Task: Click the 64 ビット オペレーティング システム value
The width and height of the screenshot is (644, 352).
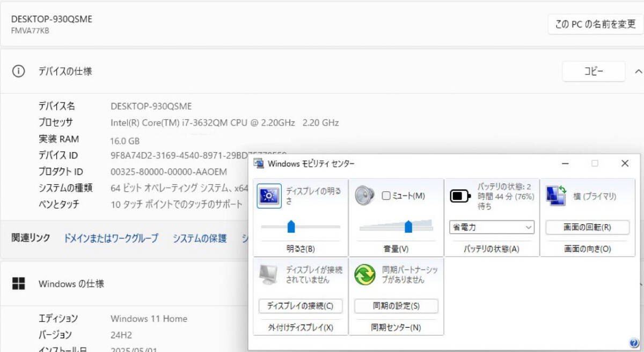Action: click(180, 188)
